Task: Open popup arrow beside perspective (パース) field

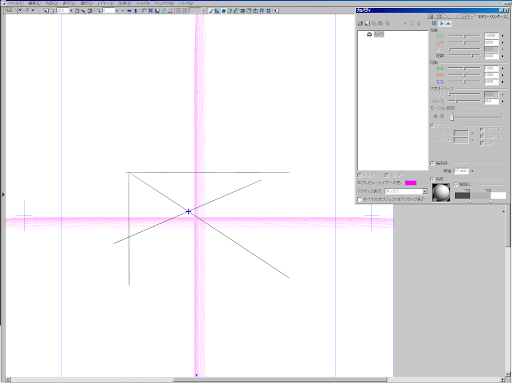Action: click(x=503, y=101)
